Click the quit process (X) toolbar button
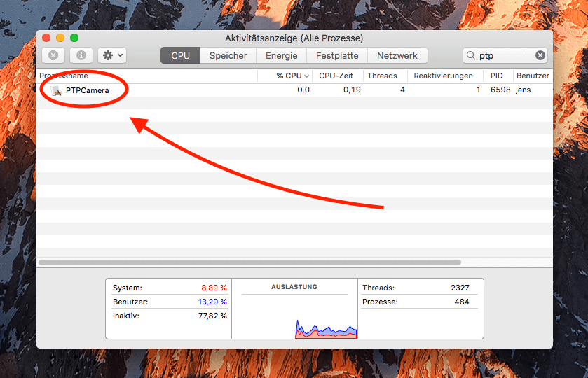 53,55
